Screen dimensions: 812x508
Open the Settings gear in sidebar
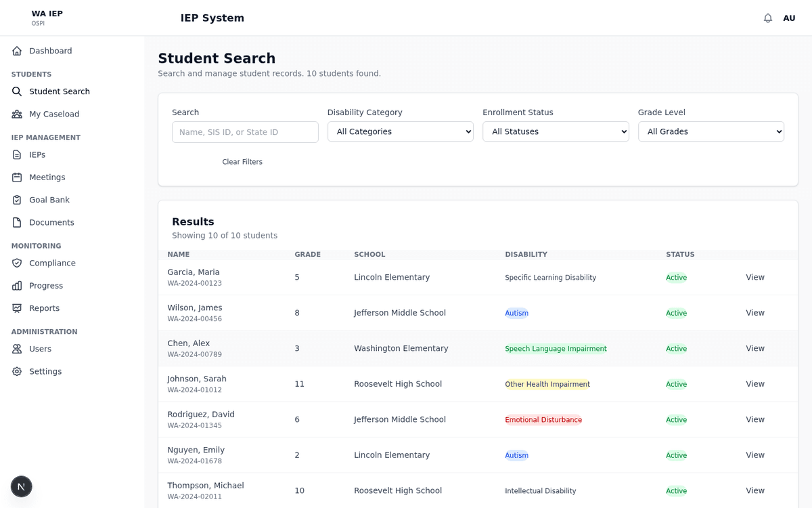click(16, 371)
